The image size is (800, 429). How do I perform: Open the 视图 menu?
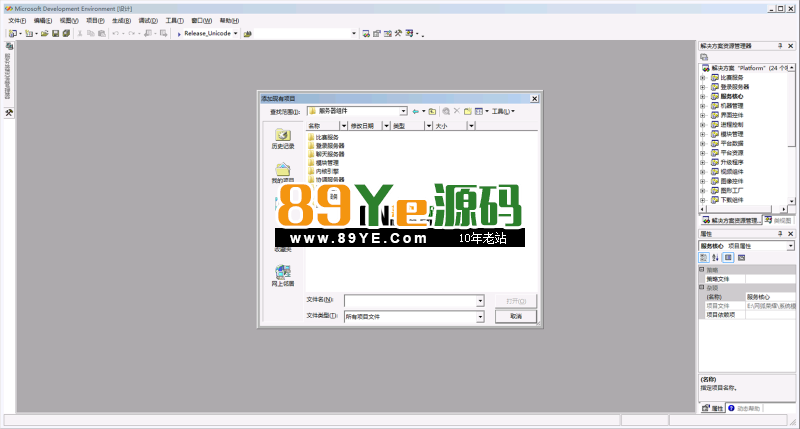(69, 20)
